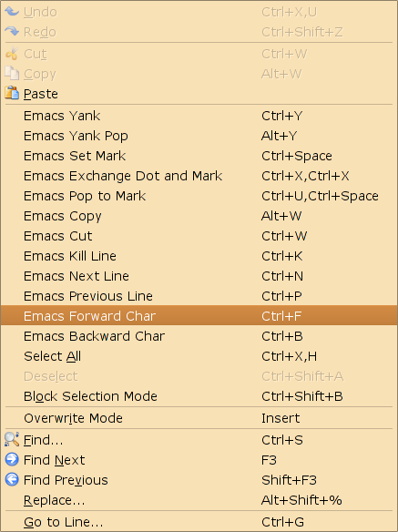Viewport: 398px width, 532px height.
Task: Click the Ctrl+X,Ctrl+X shortcut text
Action: click(305, 176)
